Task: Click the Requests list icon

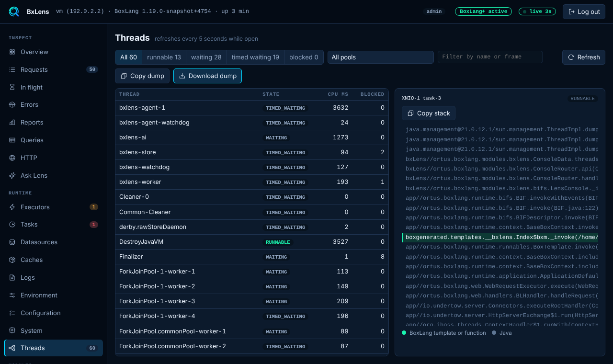Action: (x=12, y=69)
